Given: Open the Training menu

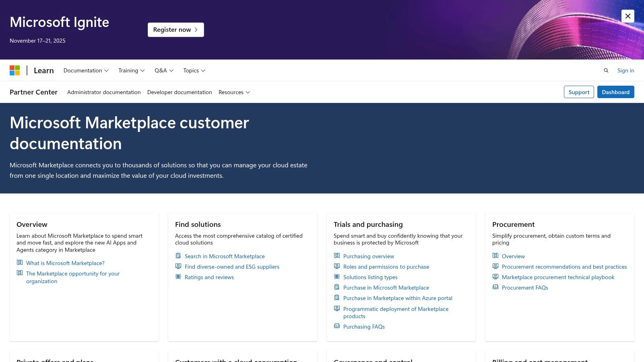Looking at the screenshot, I should (131, 70).
